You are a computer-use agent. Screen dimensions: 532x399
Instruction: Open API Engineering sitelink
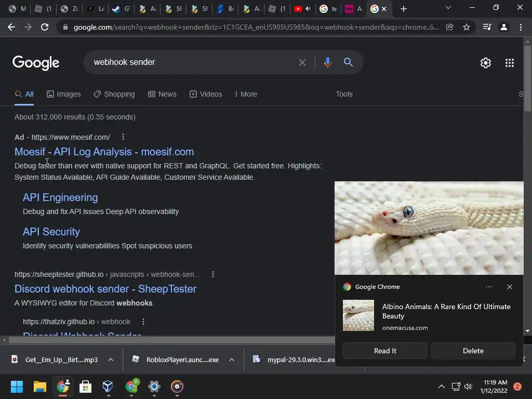tap(60, 197)
